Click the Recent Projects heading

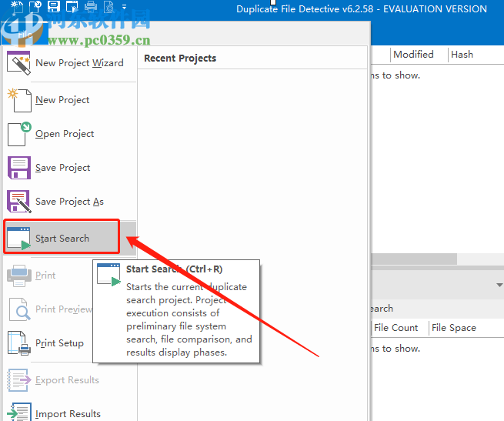pos(180,58)
